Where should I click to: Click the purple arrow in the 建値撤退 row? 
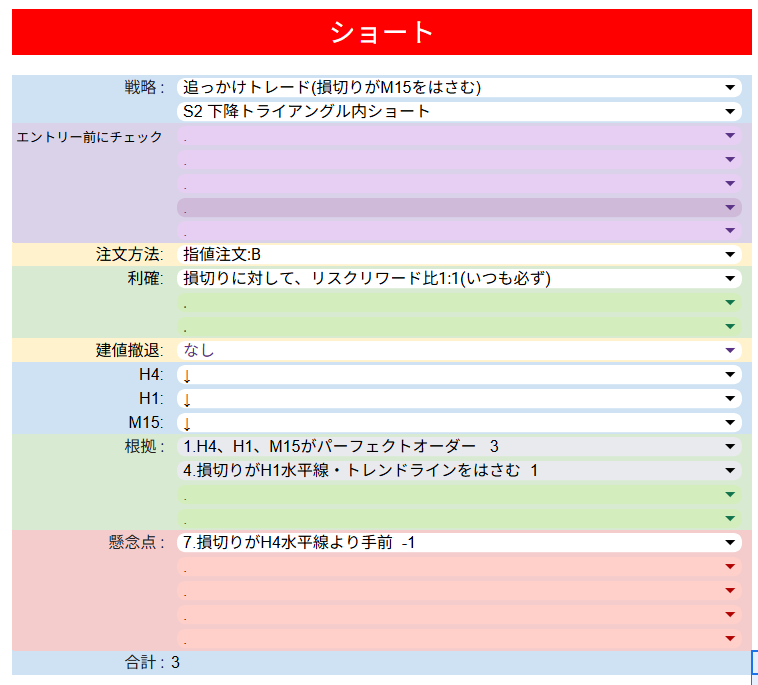729,351
